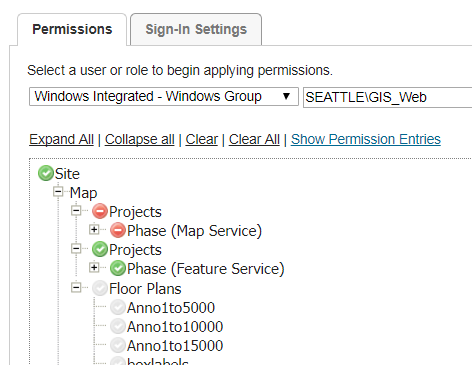Open Show Permission Entries link

point(366,139)
